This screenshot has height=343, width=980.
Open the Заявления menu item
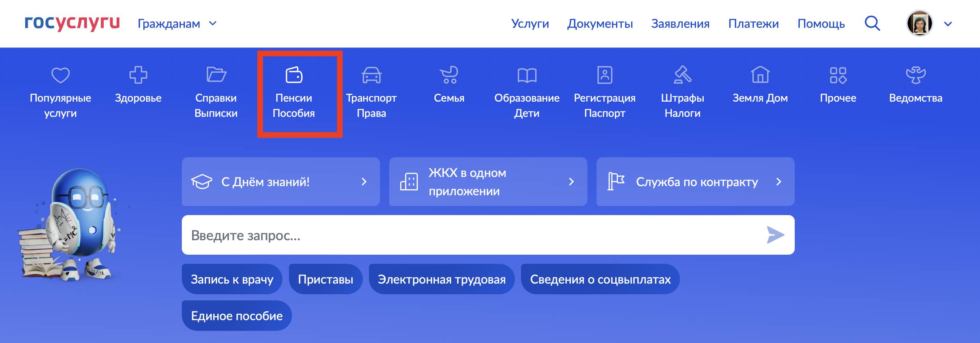(x=680, y=24)
